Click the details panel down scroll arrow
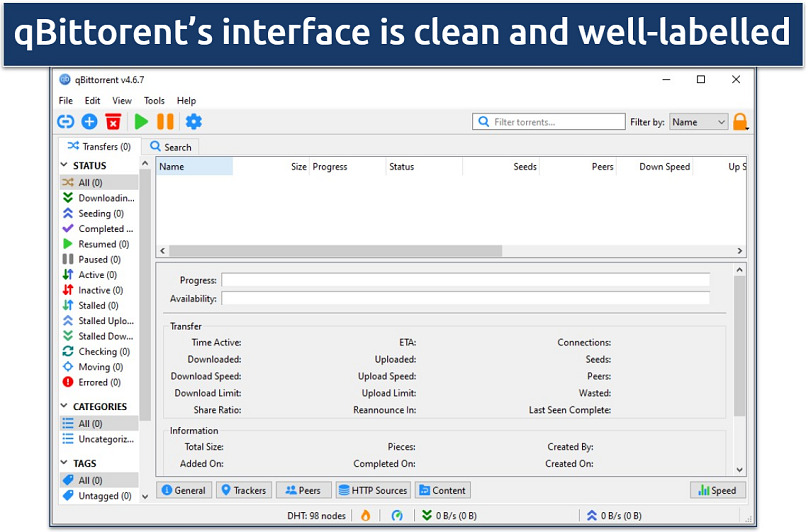Viewport: 806px width, 532px height. pyautogui.click(x=740, y=470)
